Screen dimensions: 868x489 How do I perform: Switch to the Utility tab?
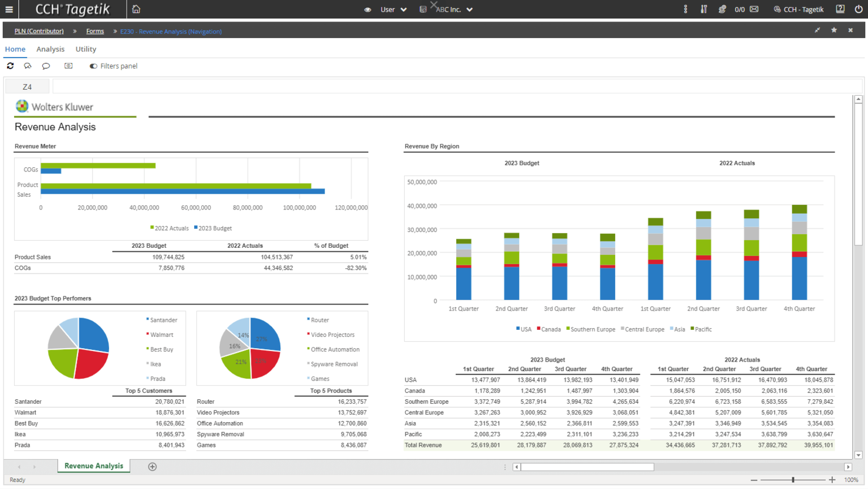(x=86, y=49)
